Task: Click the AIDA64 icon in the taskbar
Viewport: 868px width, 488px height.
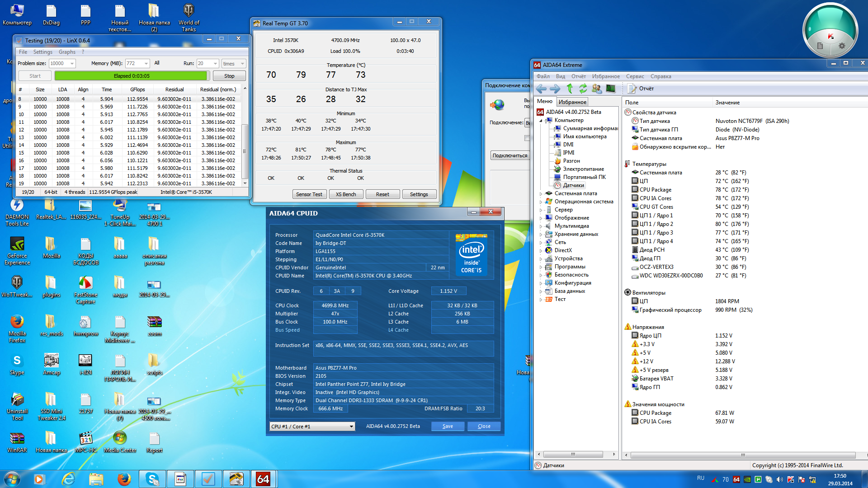Action: pyautogui.click(x=263, y=479)
